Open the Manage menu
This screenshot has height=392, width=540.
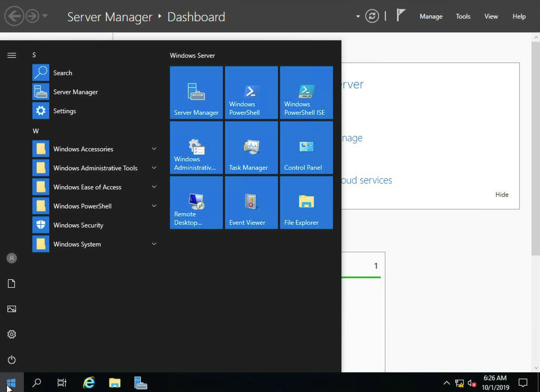click(430, 16)
